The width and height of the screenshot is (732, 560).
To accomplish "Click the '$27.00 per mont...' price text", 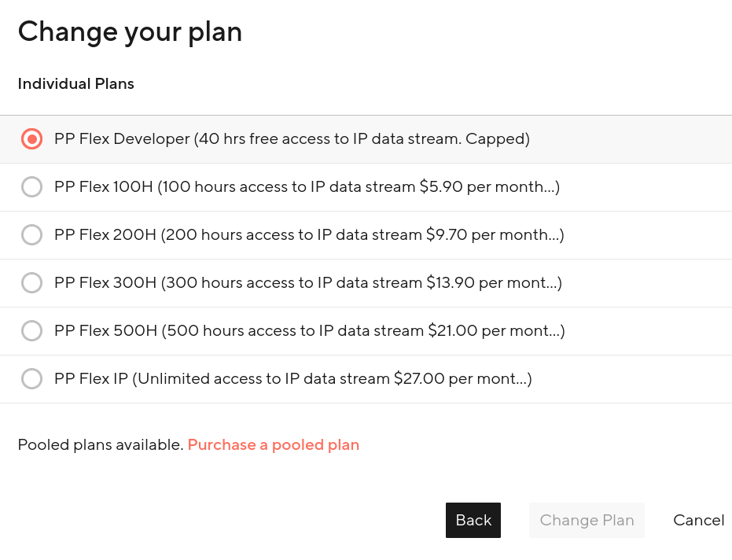I will click(462, 379).
